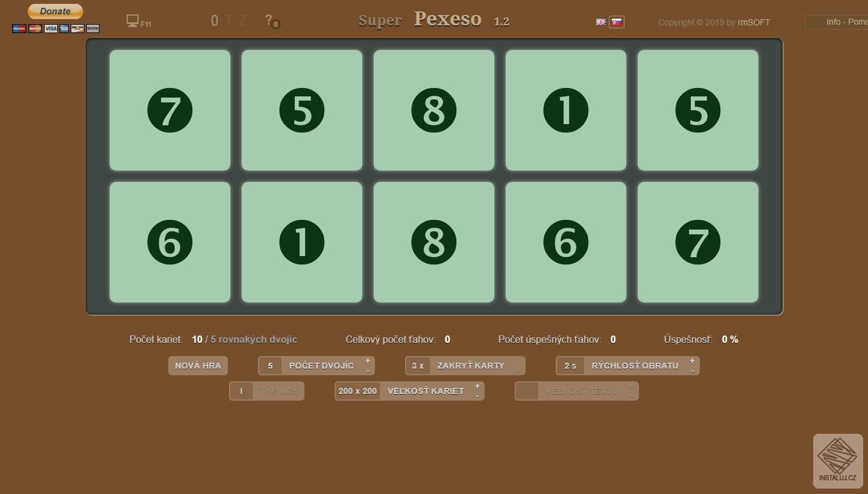Click the 'Celkový počet ťahov:' label

[391, 339]
